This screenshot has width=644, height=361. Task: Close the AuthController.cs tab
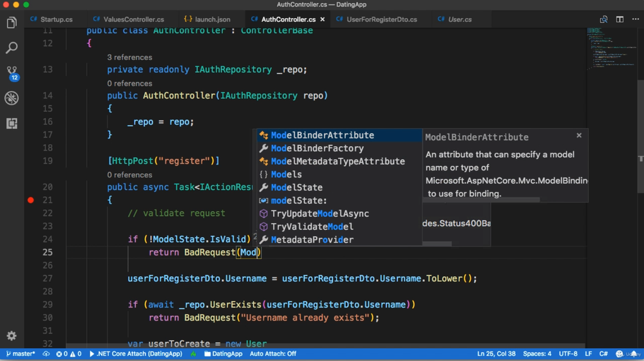[x=323, y=19]
